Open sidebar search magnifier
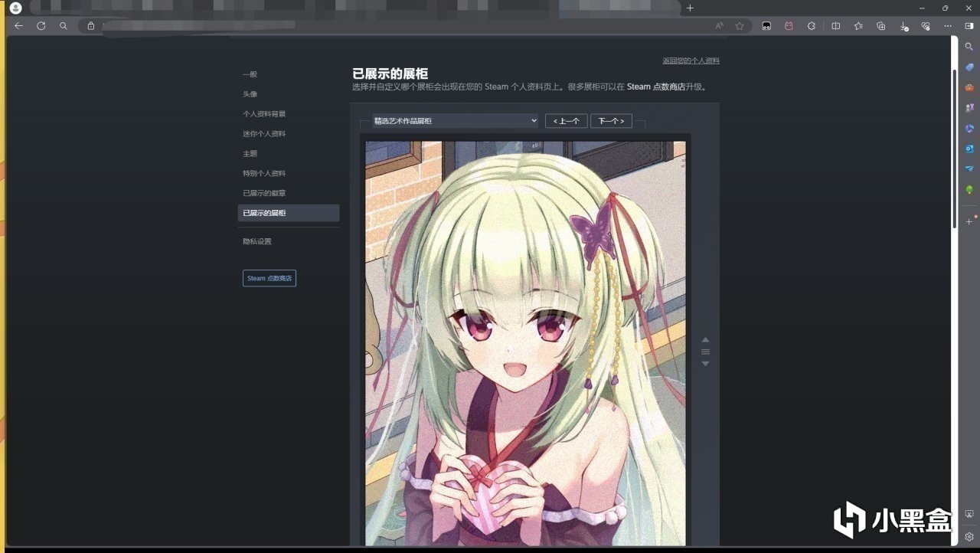980x553 pixels. [x=969, y=47]
